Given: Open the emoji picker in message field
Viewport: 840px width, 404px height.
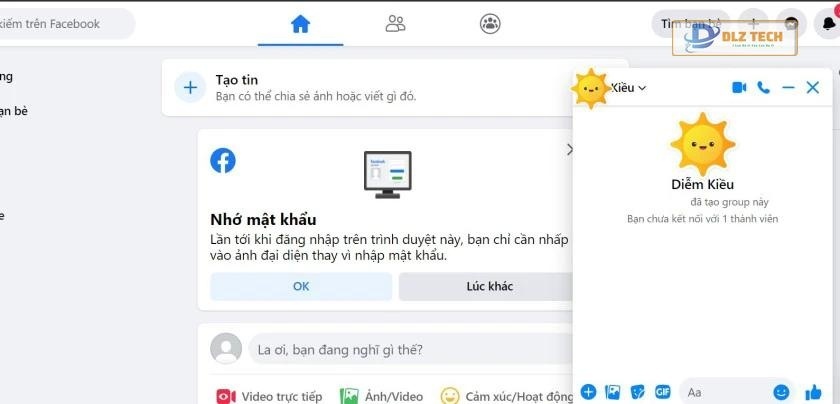Looking at the screenshot, I should coord(781,392).
